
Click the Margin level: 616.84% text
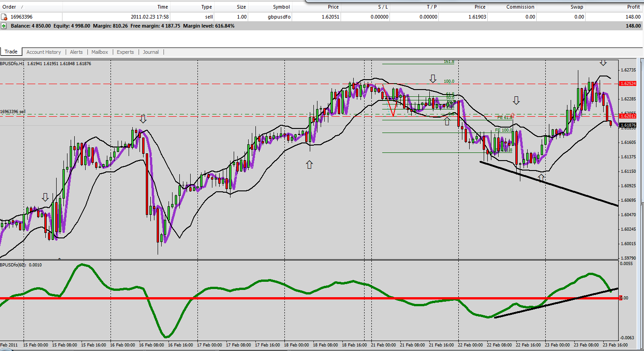pyautogui.click(x=209, y=26)
